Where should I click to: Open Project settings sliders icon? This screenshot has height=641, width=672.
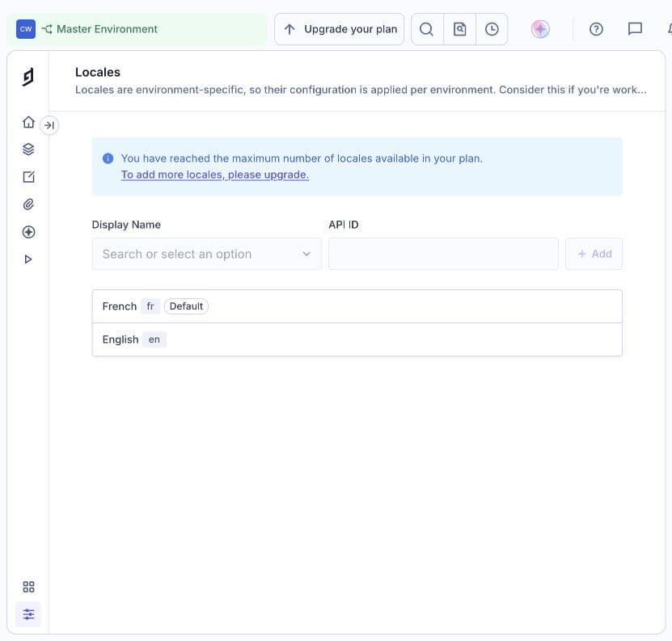(x=28, y=614)
